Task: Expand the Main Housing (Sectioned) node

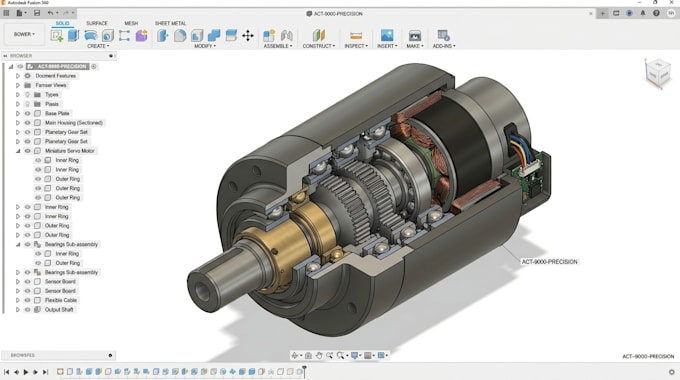Action: (x=18, y=123)
